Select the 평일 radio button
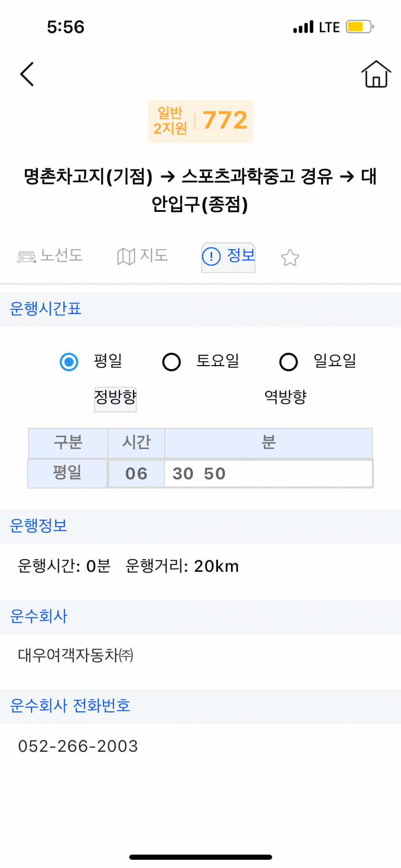 pyautogui.click(x=69, y=362)
